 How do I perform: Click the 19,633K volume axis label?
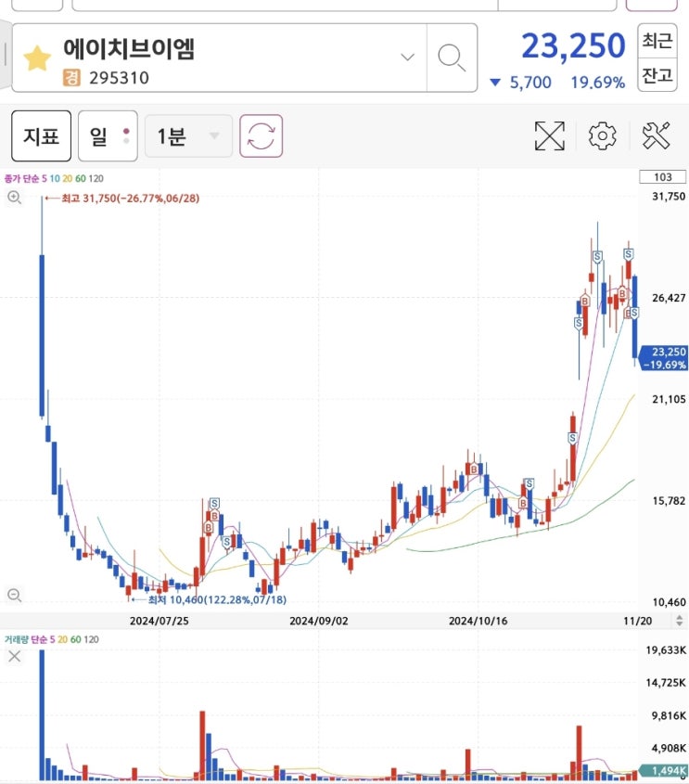click(666, 650)
